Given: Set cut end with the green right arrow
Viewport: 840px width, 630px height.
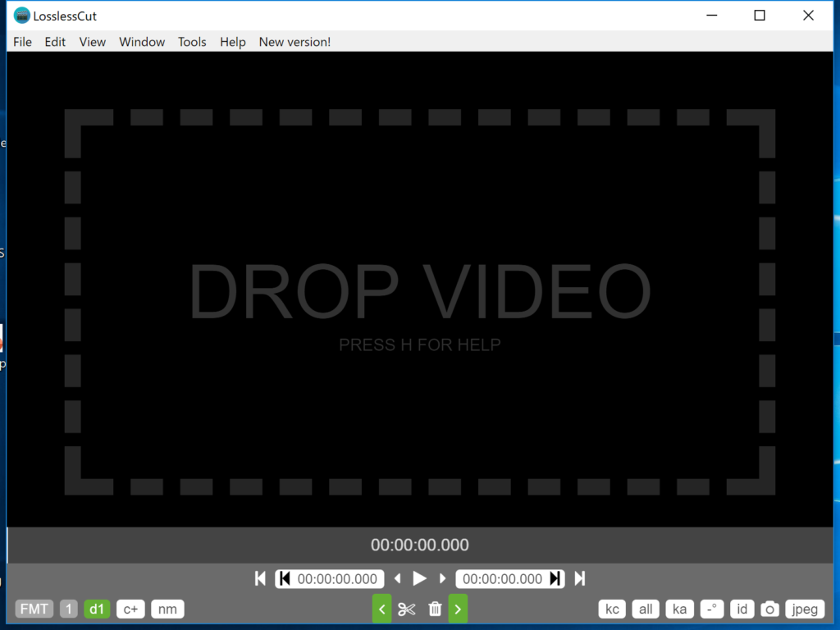Looking at the screenshot, I should (x=458, y=609).
